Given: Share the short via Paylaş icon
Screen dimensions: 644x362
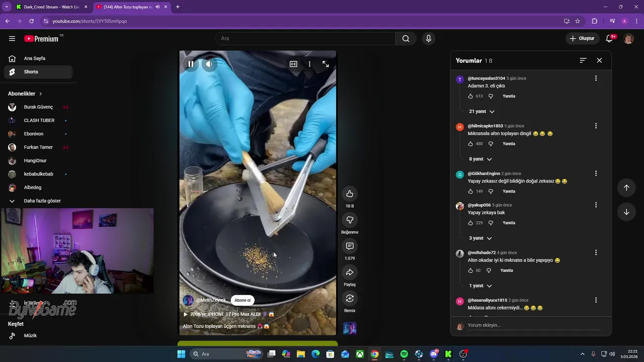Looking at the screenshot, I should click(x=350, y=272).
